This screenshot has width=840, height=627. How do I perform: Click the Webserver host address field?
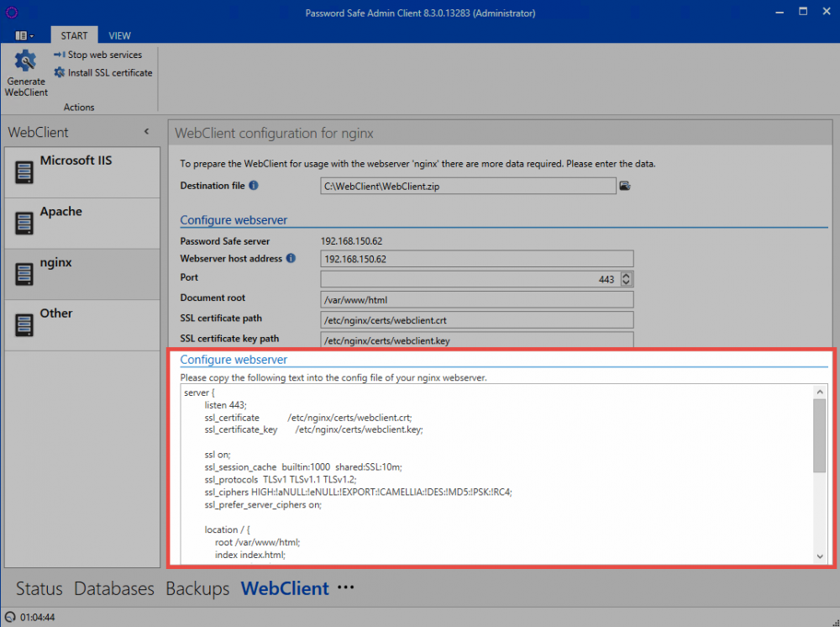point(477,259)
